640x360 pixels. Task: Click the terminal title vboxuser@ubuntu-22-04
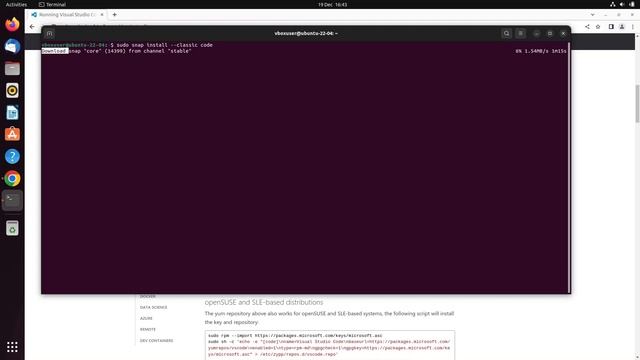306,33
